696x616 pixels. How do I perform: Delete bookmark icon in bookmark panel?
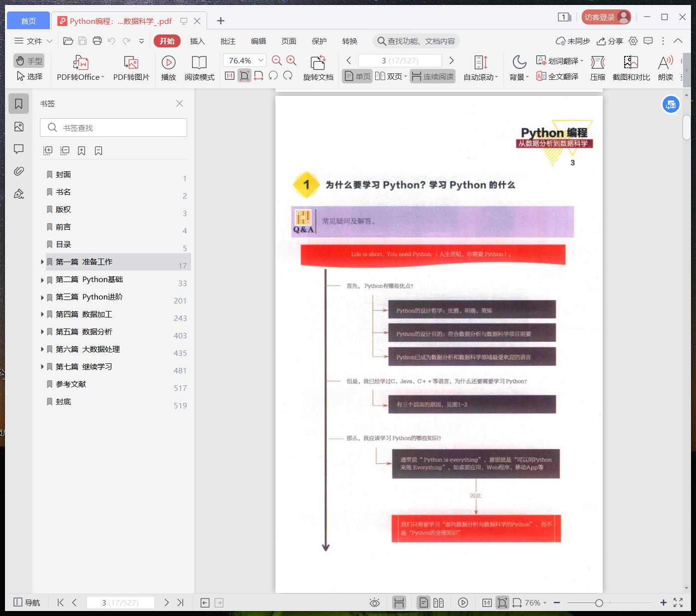point(98,150)
